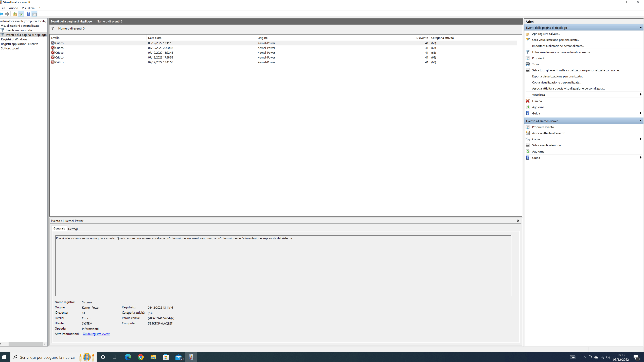Open Chrome from the taskbar

coord(140,357)
